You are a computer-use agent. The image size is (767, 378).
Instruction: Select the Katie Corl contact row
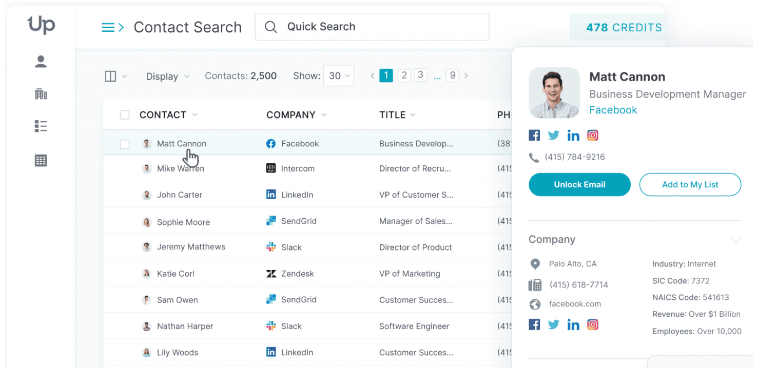tap(307, 273)
